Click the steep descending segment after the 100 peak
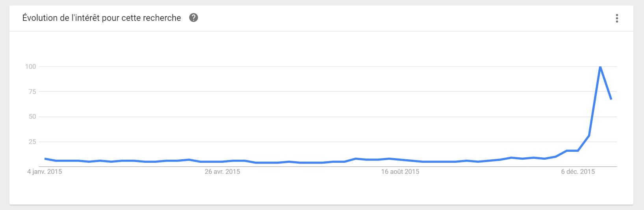644x210 pixels. coord(605,83)
